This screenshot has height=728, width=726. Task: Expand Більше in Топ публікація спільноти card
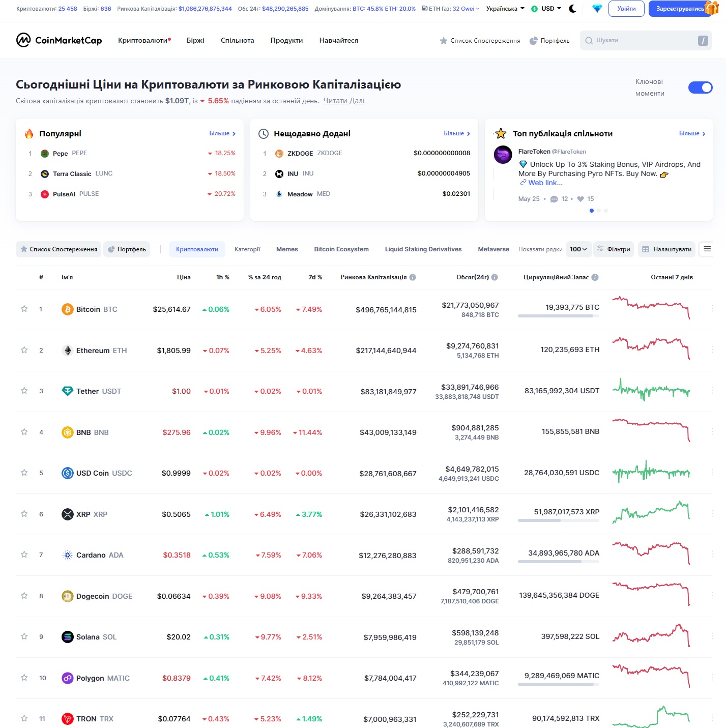692,133
